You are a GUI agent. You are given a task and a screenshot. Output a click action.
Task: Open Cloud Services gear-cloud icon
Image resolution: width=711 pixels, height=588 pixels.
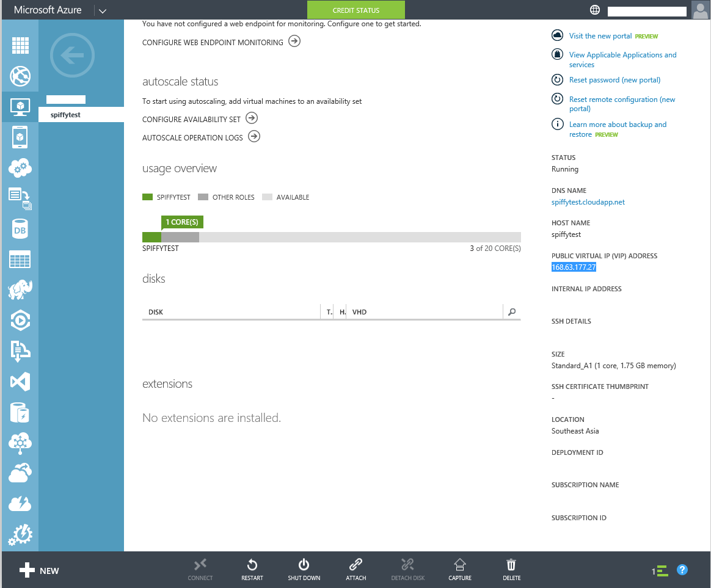[x=20, y=168]
